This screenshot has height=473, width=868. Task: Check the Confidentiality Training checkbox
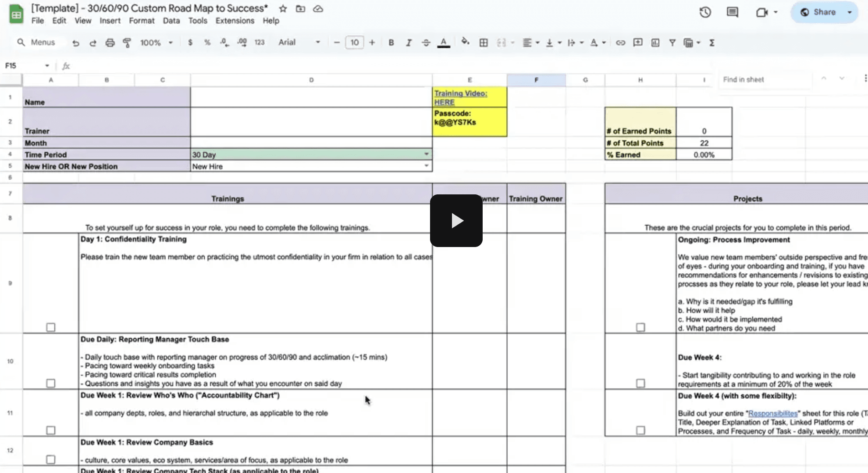[x=51, y=327]
